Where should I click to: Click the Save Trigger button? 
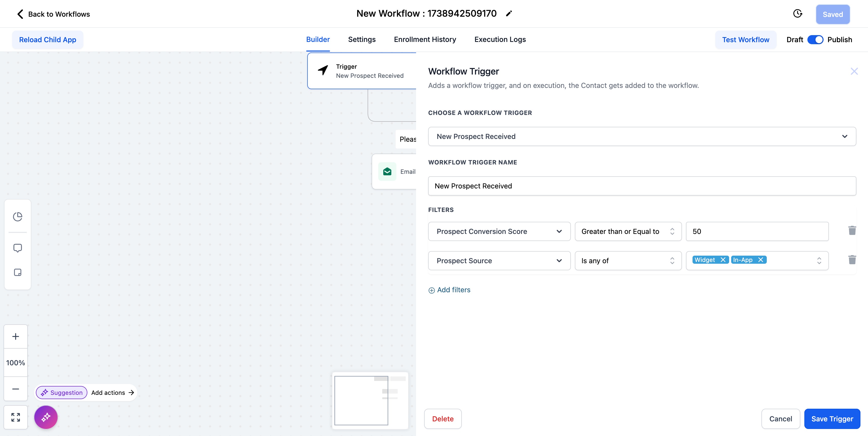tap(832, 419)
